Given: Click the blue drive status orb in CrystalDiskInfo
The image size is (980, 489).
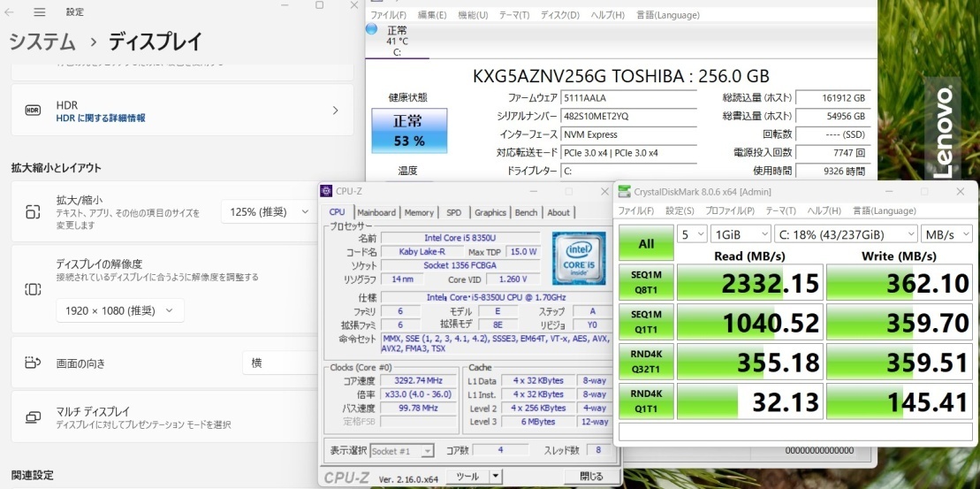Looking at the screenshot, I should (371, 29).
